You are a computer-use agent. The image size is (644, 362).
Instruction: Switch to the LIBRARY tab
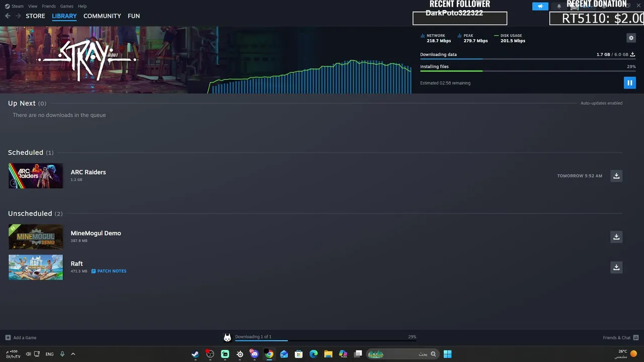(x=64, y=16)
